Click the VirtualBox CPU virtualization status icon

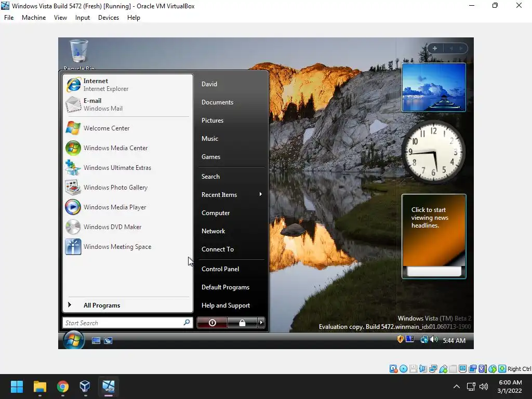(x=482, y=369)
